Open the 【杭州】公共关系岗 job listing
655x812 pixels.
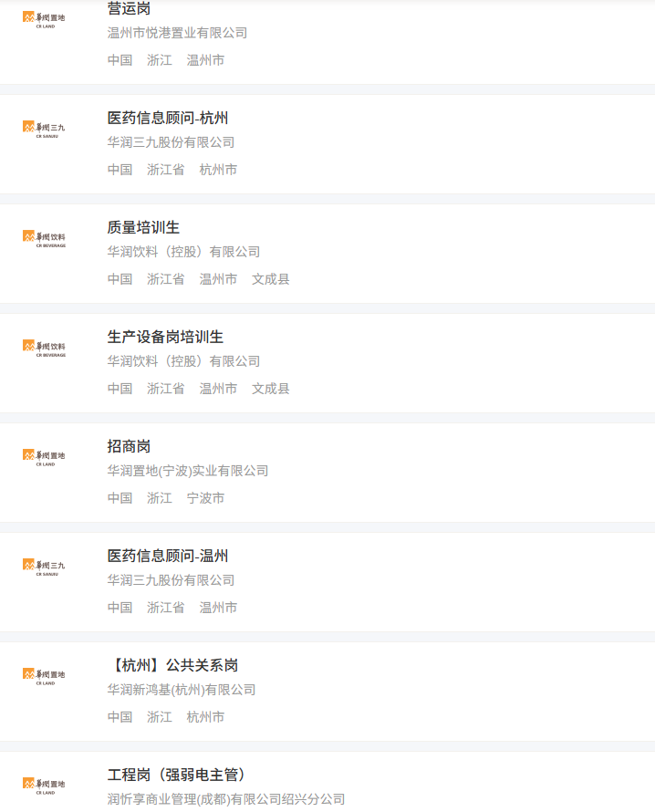[173, 665]
